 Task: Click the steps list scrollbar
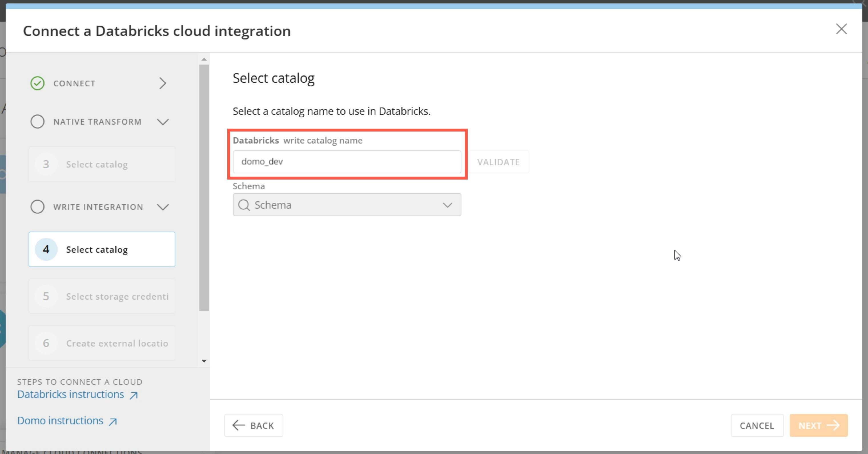[x=204, y=188]
